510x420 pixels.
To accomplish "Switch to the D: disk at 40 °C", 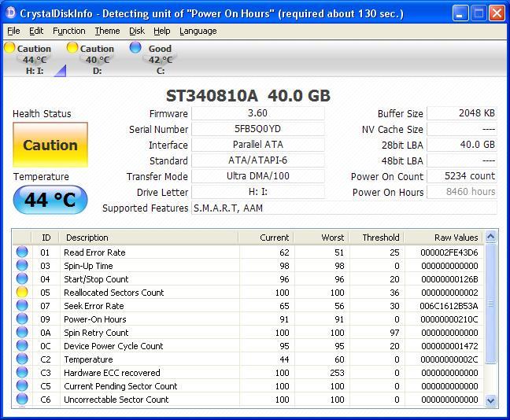I will coord(97,60).
